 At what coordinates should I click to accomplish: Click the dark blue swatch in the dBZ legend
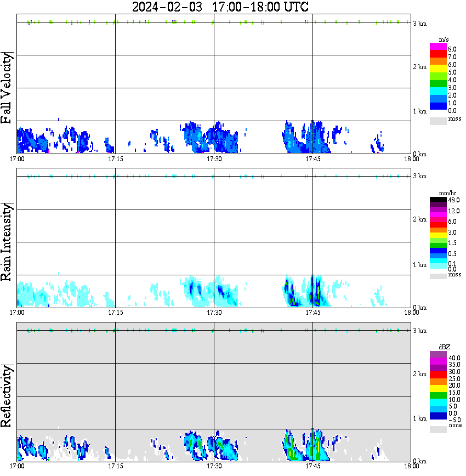(x=438, y=416)
